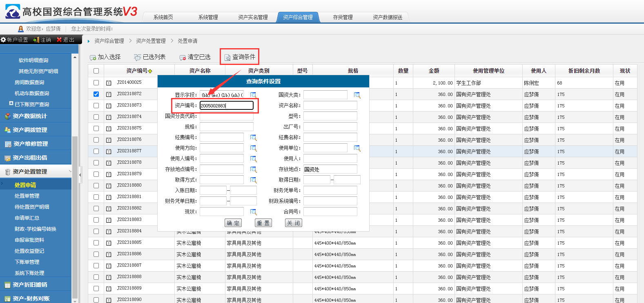This screenshot has height=303, width=644.
Task: Expand the 资产维修管理 sidebar section
Action: (30, 144)
